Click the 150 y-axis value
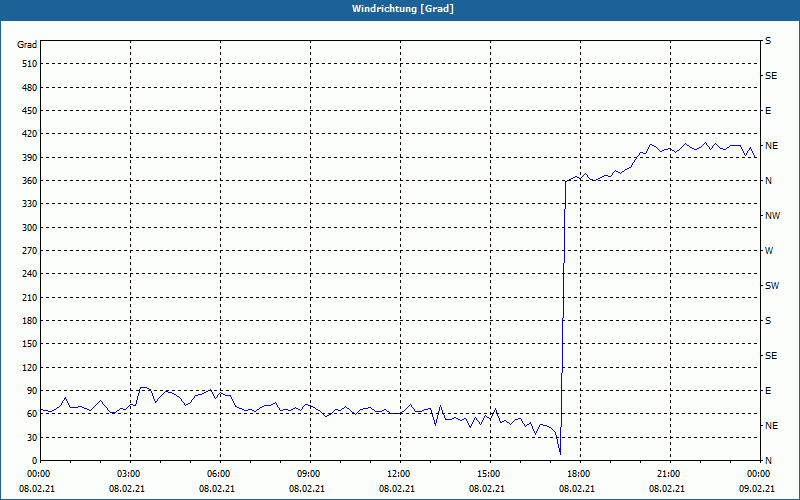 (x=30, y=344)
